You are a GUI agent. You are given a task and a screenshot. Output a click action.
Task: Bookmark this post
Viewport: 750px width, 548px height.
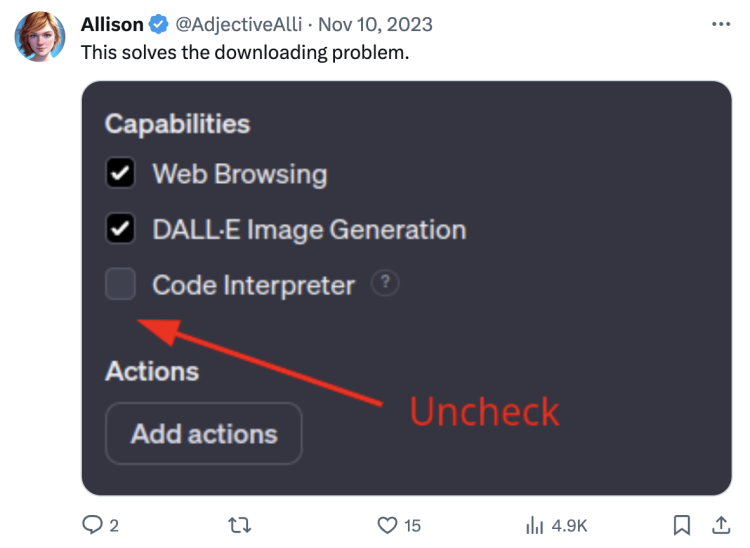coord(681,524)
